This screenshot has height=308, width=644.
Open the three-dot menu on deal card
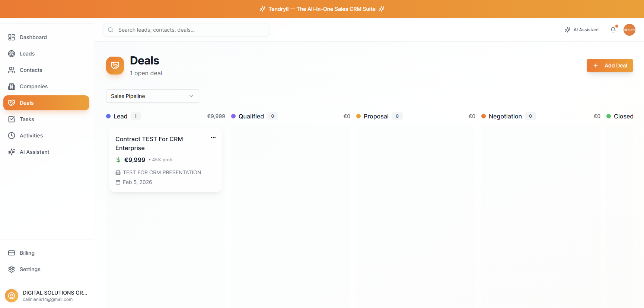click(x=213, y=137)
